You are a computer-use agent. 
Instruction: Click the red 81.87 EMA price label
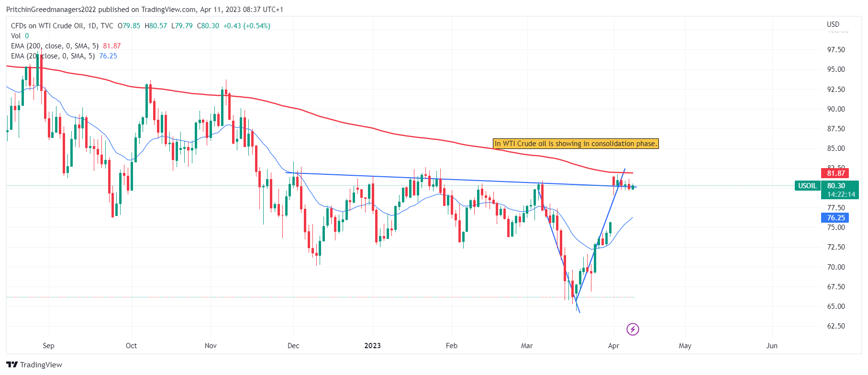pyautogui.click(x=835, y=173)
